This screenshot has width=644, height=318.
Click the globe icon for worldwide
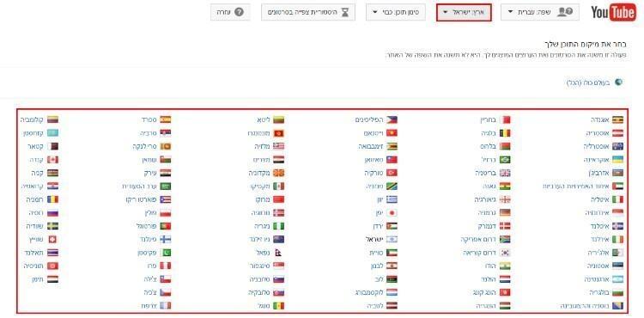tap(618, 83)
